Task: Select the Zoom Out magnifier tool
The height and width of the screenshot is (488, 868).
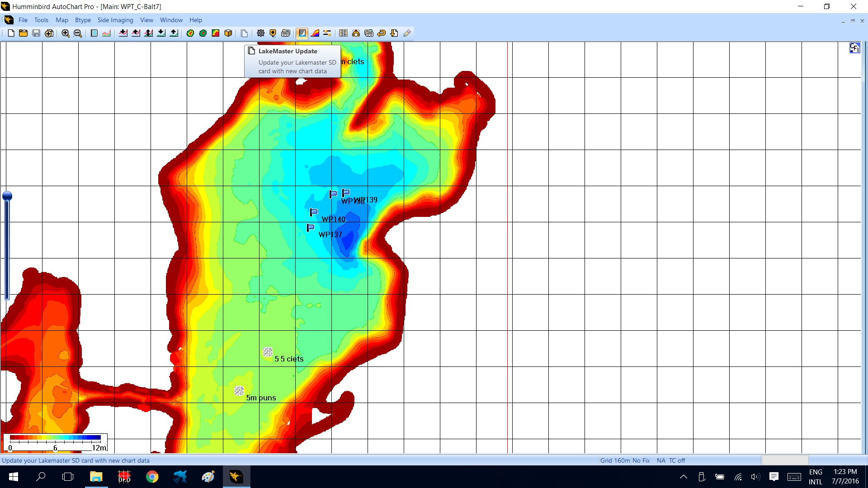Action: pyautogui.click(x=78, y=33)
